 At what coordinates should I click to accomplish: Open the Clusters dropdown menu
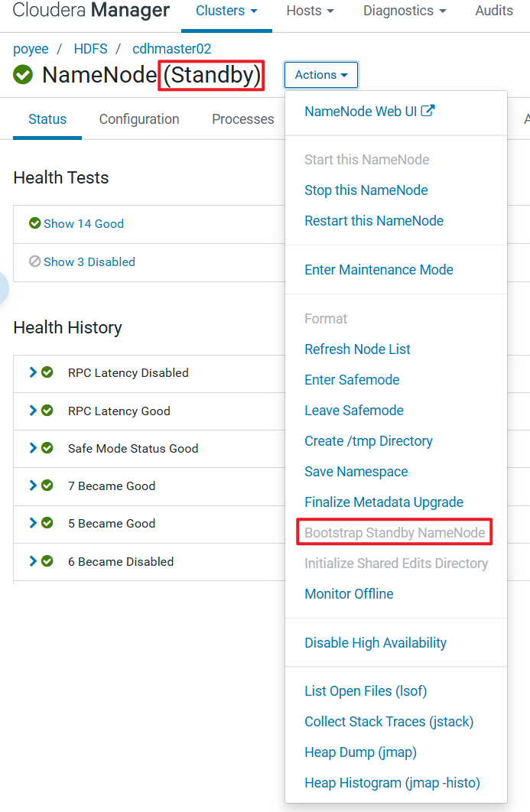click(226, 11)
